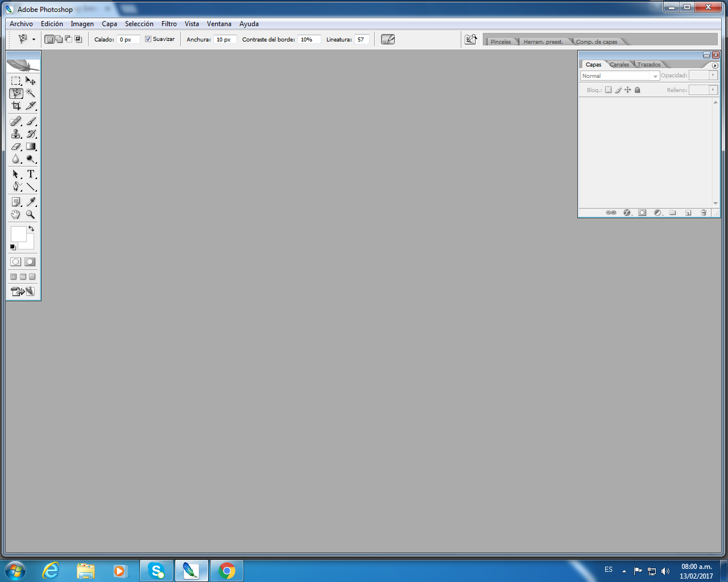Open the Pinceles palette tab
The width and height of the screenshot is (728, 582).
500,42
